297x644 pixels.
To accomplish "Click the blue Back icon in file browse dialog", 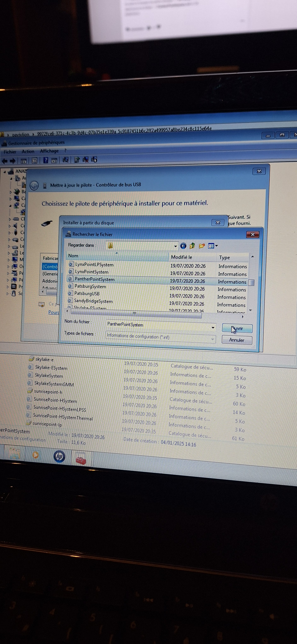I will [x=183, y=246].
